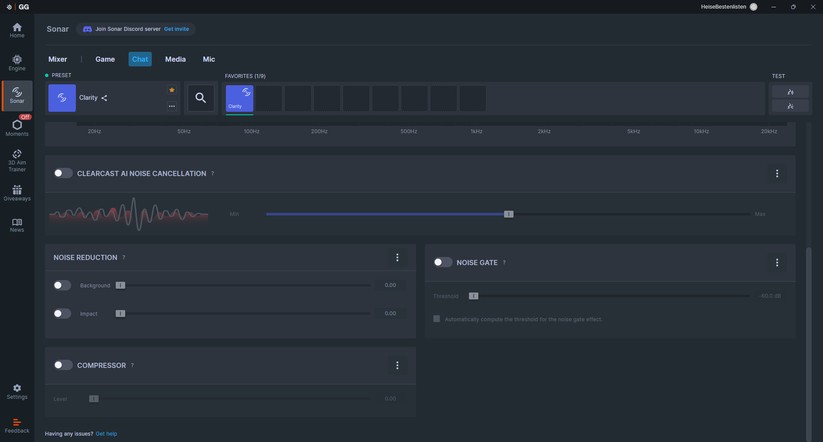Open Noise Gate options menu

point(777,262)
